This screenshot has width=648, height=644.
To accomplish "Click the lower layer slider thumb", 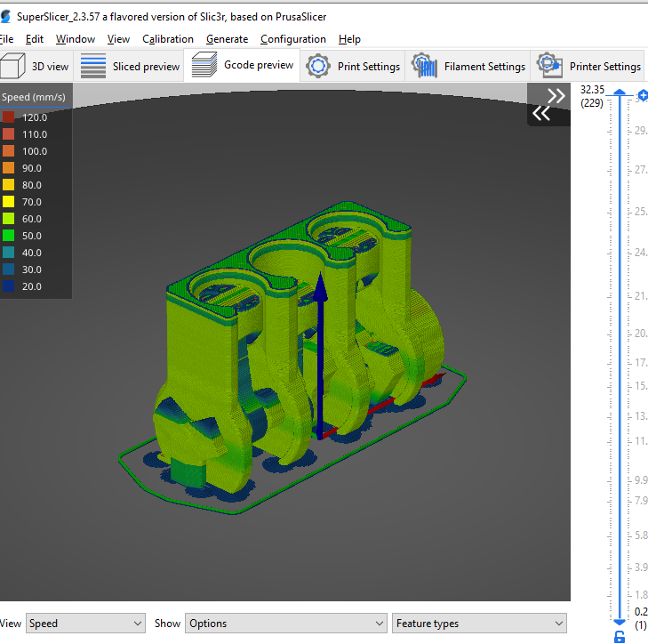I will pyautogui.click(x=620, y=622).
